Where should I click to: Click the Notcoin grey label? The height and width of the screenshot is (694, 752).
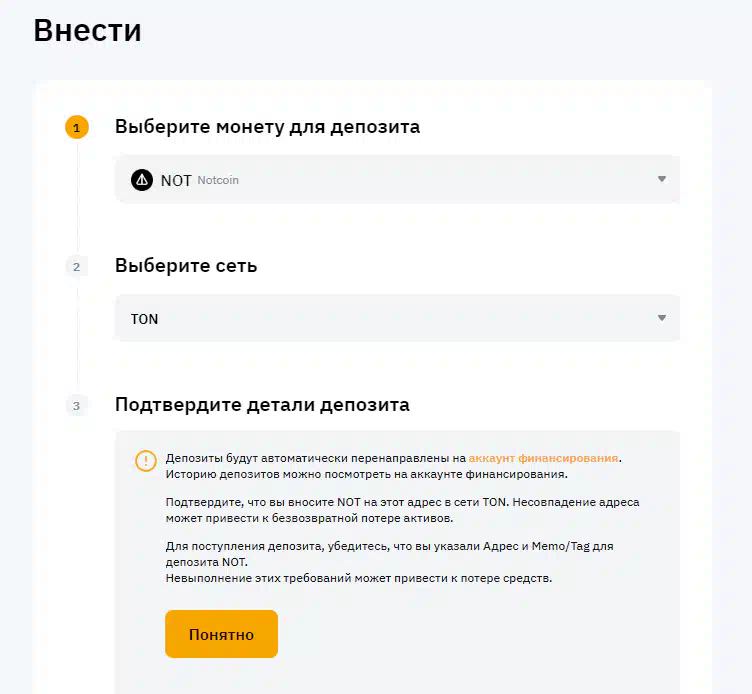click(x=218, y=180)
